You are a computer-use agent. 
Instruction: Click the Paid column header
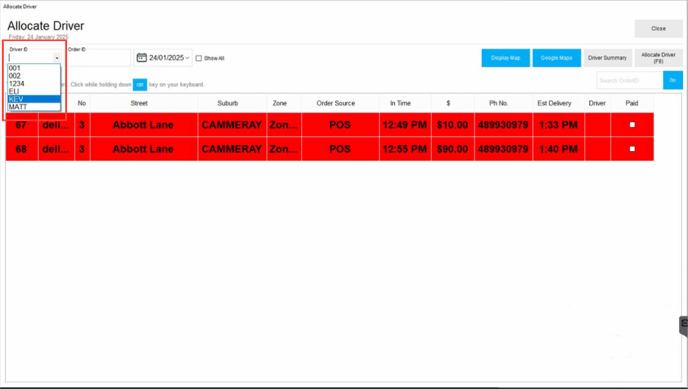point(632,103)
